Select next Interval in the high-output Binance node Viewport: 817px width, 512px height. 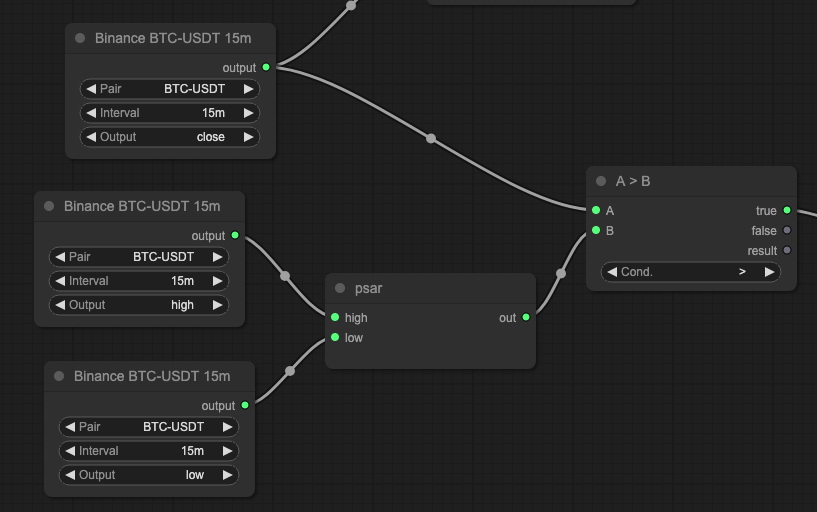tap(217, 281)
